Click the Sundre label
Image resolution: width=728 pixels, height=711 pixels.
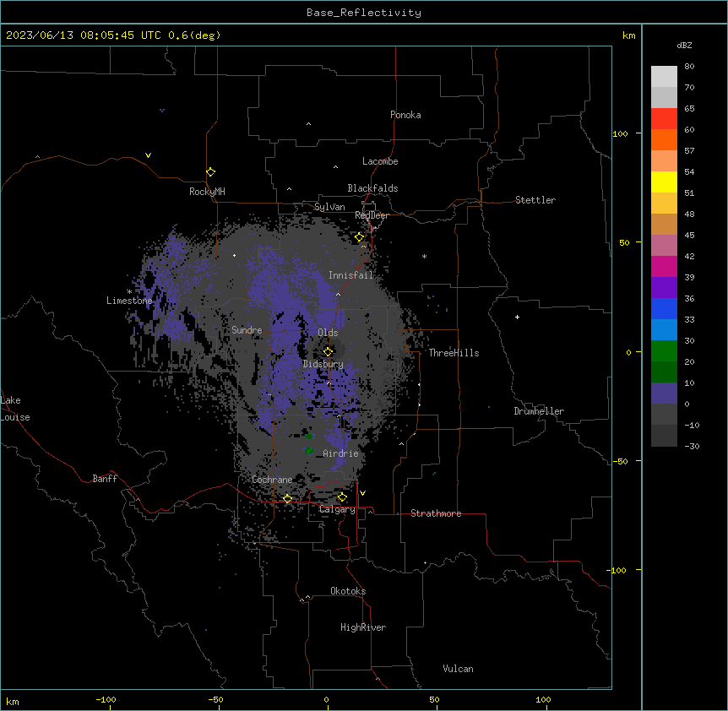247,330
